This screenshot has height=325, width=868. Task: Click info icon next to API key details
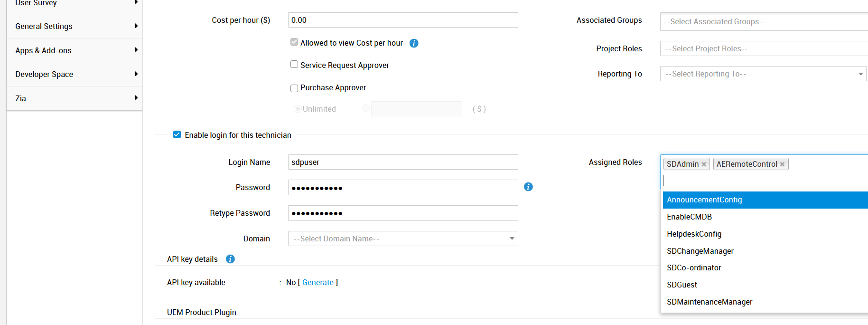click(x=230, y=259)
